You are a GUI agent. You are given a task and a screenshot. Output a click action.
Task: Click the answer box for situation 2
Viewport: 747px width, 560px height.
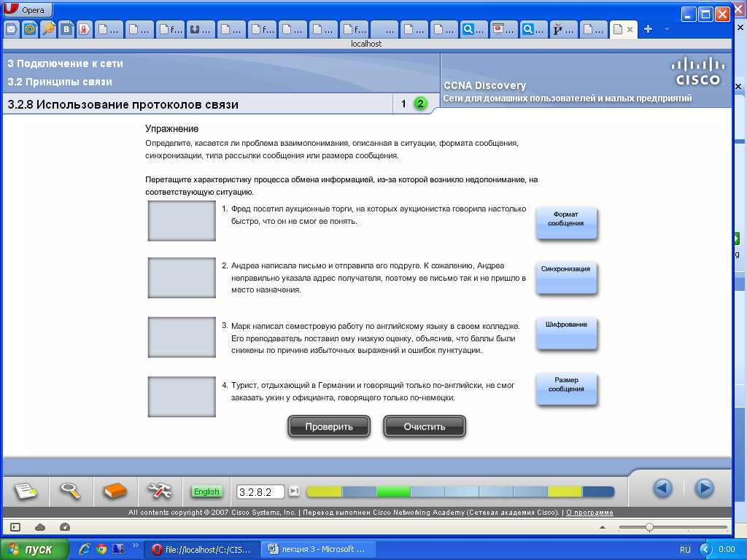182,278
